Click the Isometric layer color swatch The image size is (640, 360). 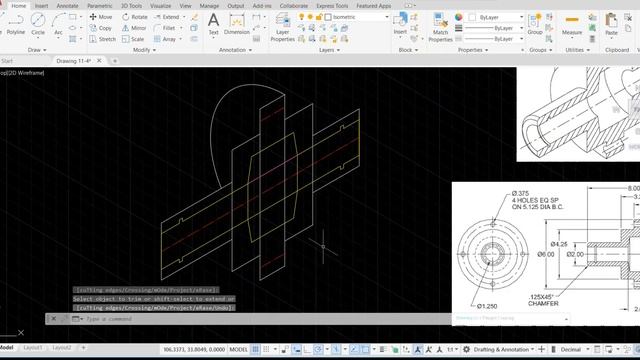point(328,17)
